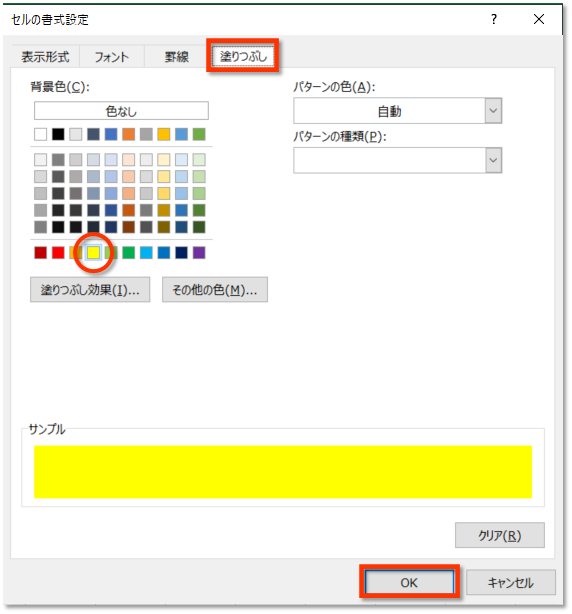Open 塗りつぶし効果 fill effects button
The width and height of the screenshot is (572, 614).
90,290
